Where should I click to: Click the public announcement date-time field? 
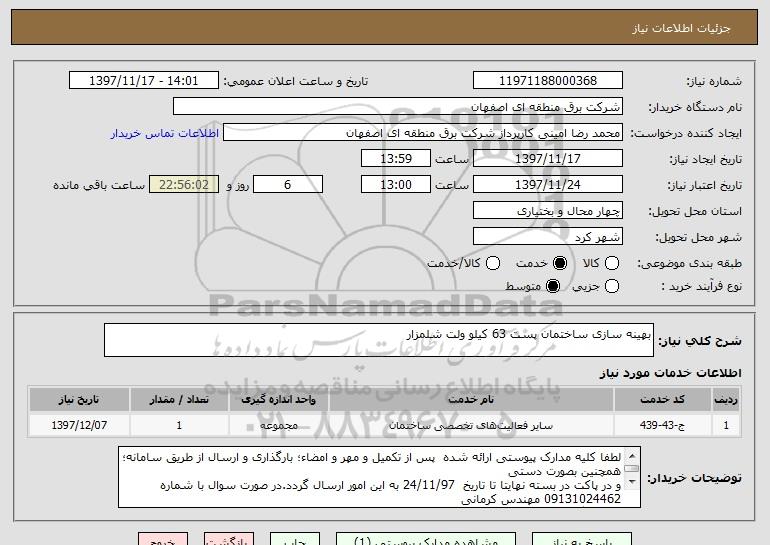(144, 81)
